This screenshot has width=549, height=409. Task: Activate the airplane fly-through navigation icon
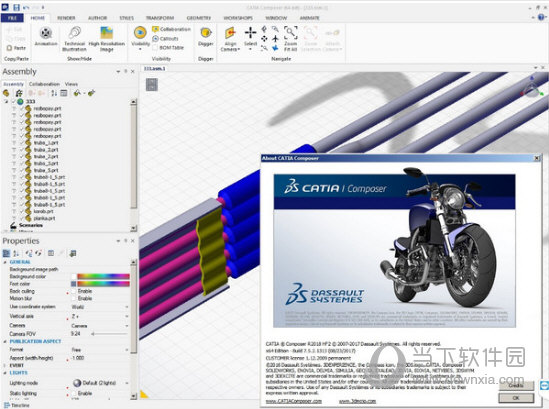click(x=275, y=38)
